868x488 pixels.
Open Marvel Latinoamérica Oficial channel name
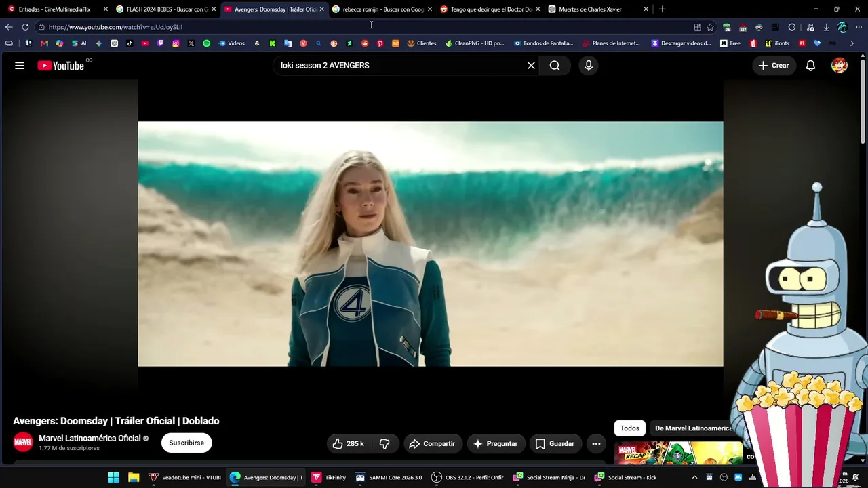coord(90,439)
